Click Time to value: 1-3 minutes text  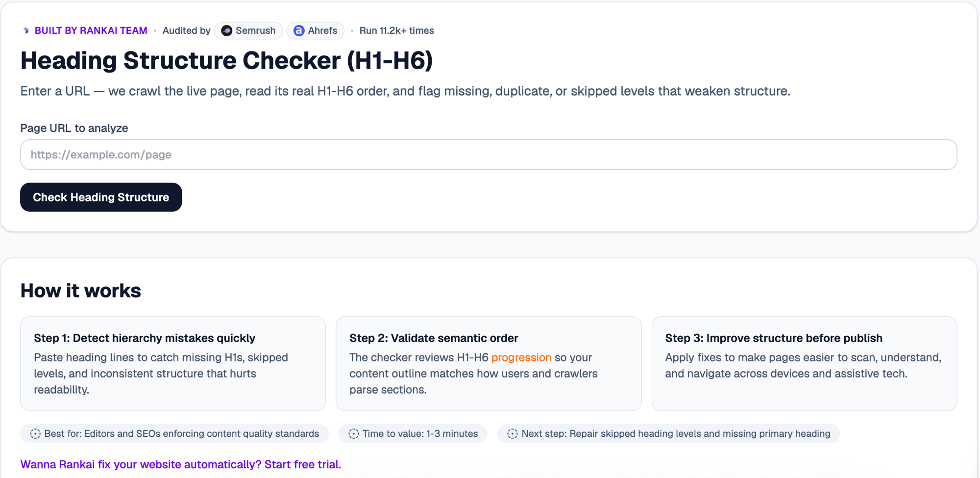(x=420, y=433)
